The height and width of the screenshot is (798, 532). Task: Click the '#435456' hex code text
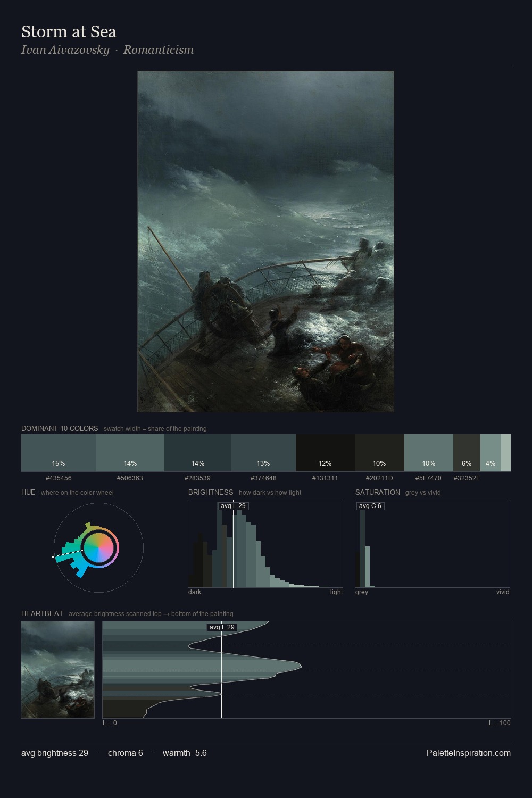tap(59, 478)
